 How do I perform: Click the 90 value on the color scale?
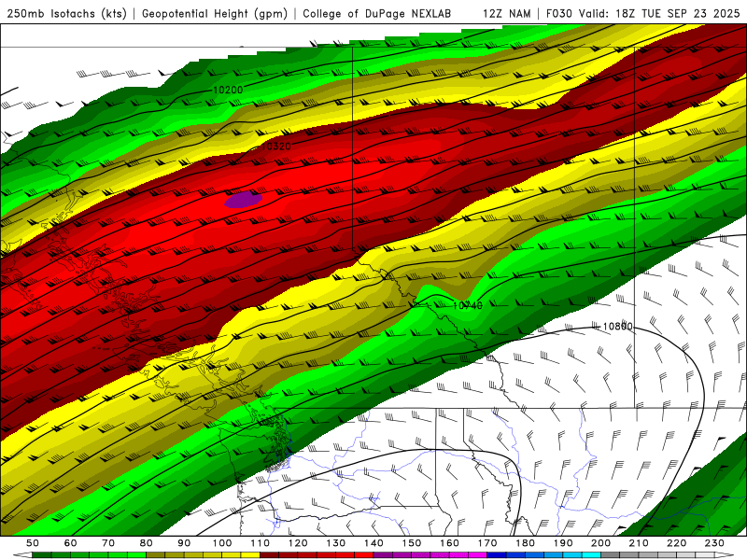click(x=184, y=543)
